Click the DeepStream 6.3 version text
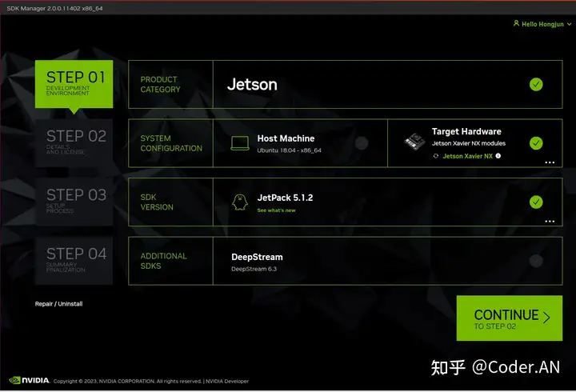 point(254,269)
